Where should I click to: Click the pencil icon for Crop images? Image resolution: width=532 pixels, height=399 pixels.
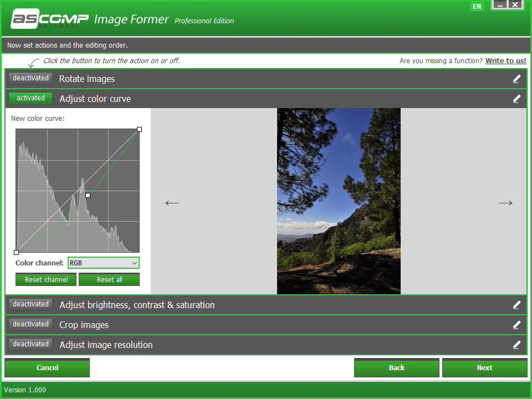click(x=516, y=325)
